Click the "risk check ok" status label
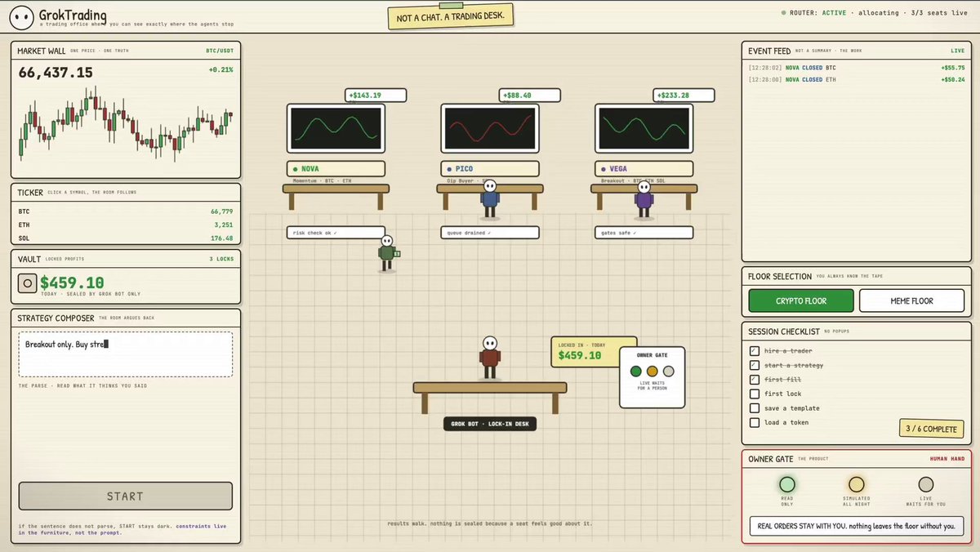The image size is (980, 552). 336,233
